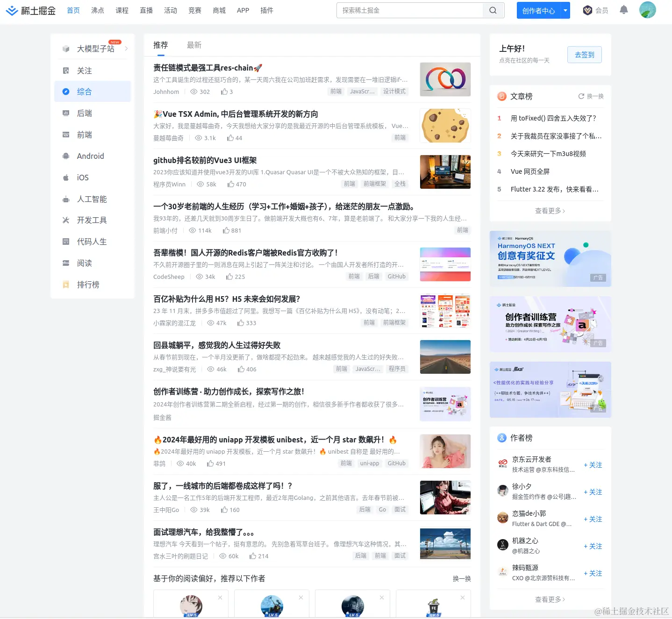Open the user avatar menu
Screen dimensions: 672x619
(648, 10)
